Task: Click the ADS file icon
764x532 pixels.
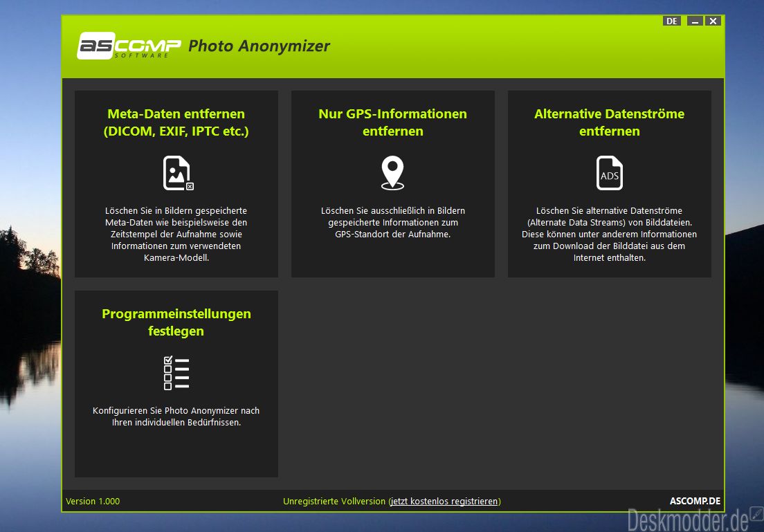Action: (610, 173)
